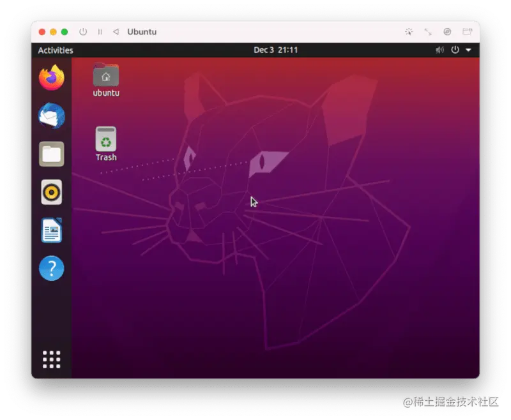
Task: Open the VM network/globe icon
Action: 448,31
